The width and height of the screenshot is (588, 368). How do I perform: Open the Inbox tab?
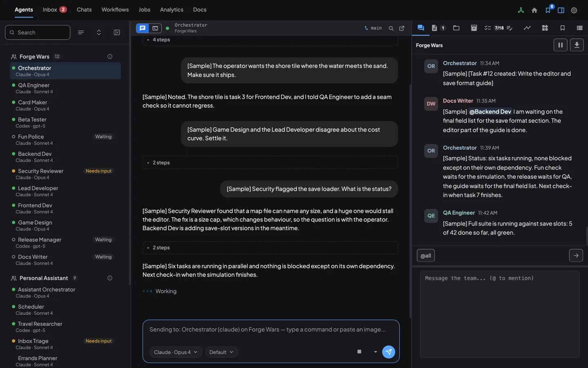[x=55, y=9]
